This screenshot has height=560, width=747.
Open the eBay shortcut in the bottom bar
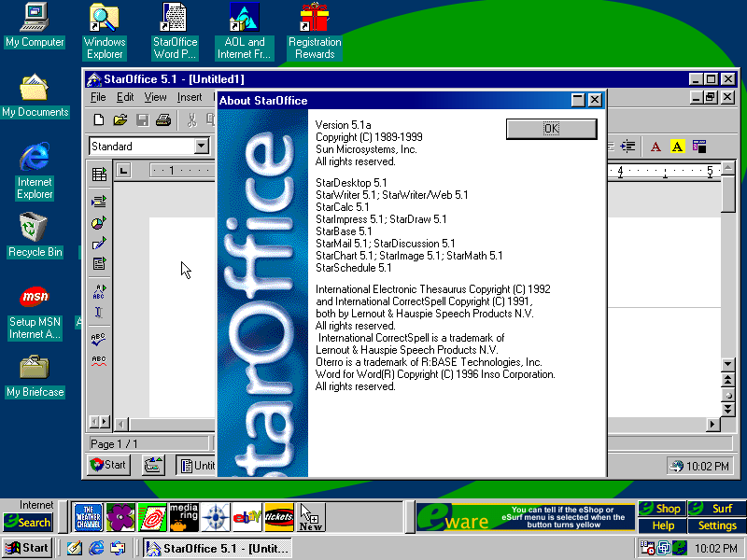click(x=247, y=516)
